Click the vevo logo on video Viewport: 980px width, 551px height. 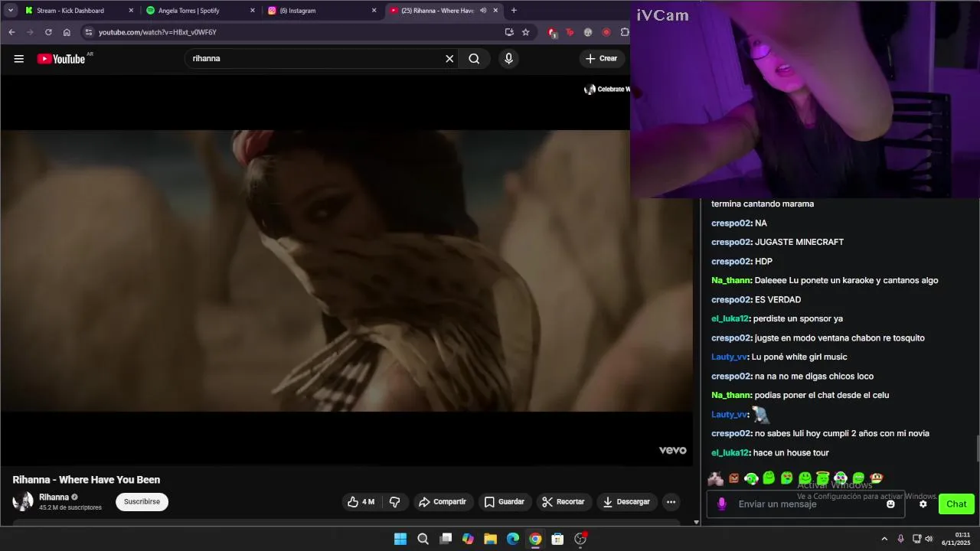coord(673,450)
